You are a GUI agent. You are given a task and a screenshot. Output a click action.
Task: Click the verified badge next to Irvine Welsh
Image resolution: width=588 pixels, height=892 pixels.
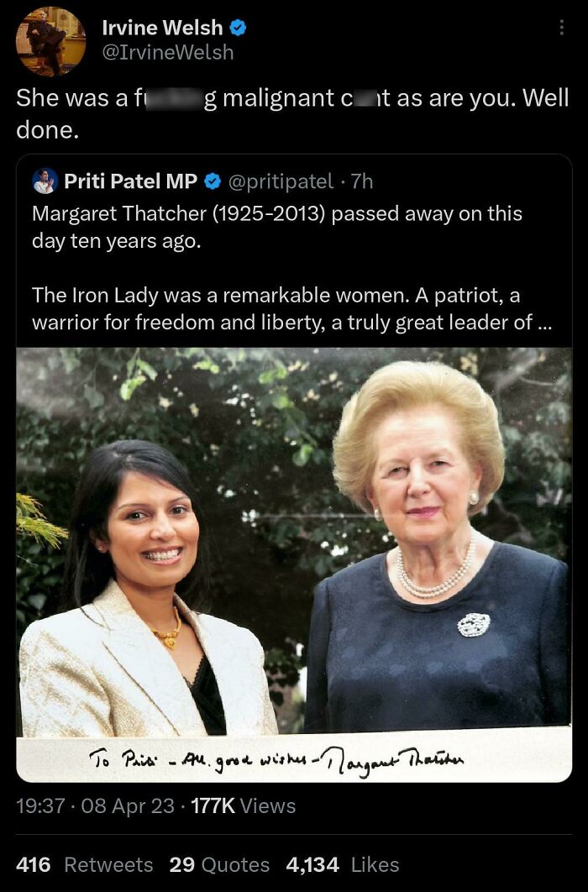tap(239, 27)
